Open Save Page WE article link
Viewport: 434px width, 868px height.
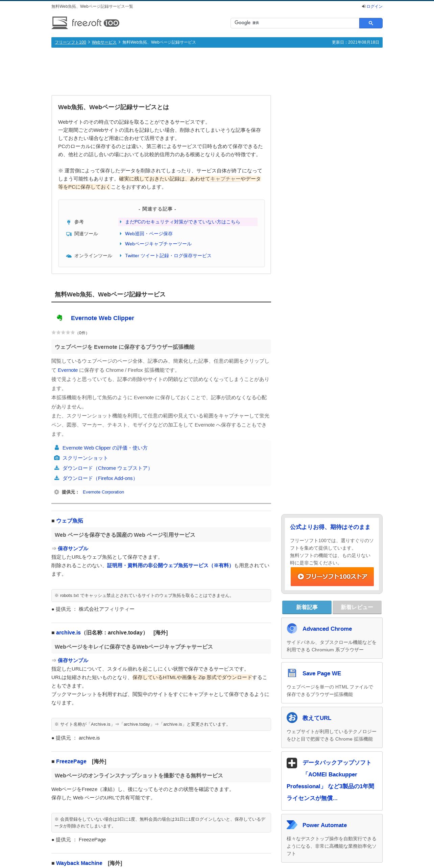coord(322,674)
